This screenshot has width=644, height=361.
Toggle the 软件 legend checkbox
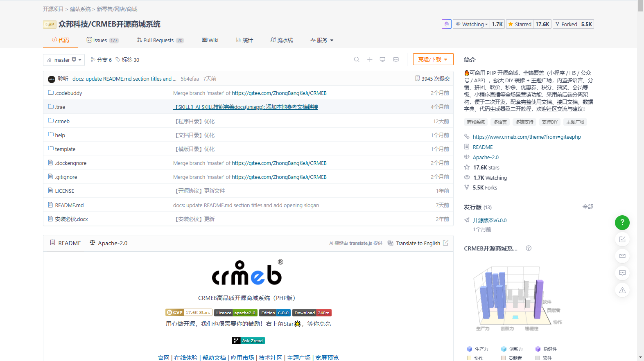click(x=538, y=358)
